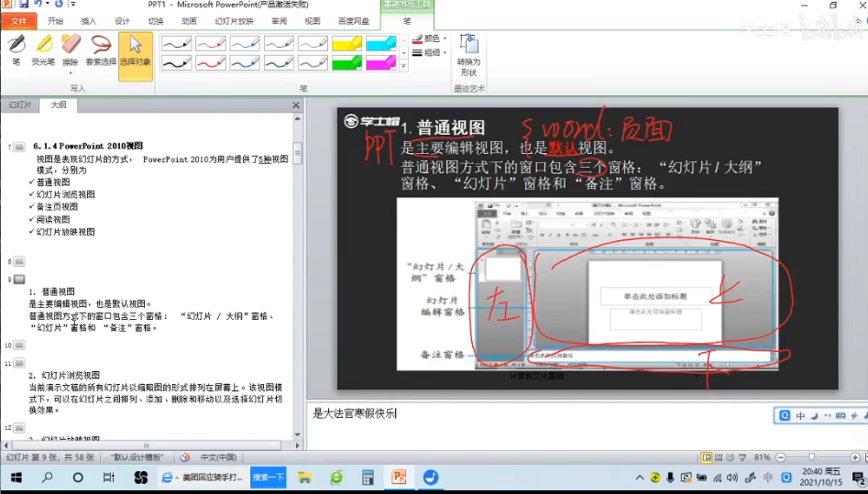Viewport: 868px width, 494px height.
Task: Click 转换为形状 convert to shapes
Action: point(469,55)
